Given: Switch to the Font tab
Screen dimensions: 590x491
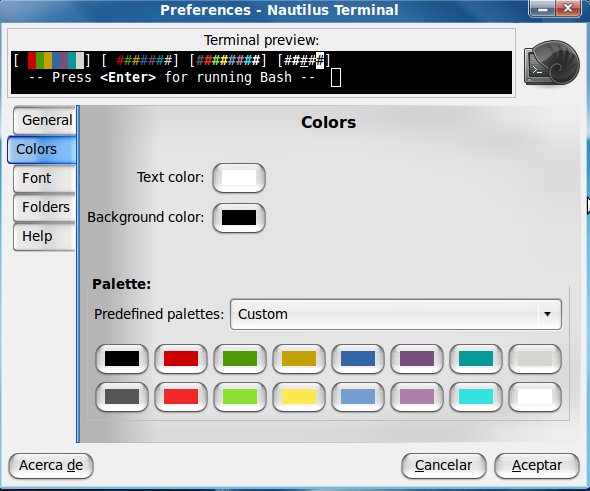Looking at the screenshot, I should pos(44,178).
